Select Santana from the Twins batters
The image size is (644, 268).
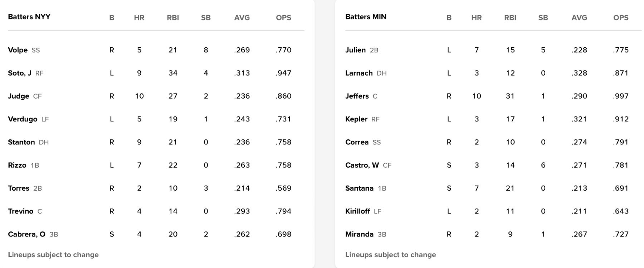(x=359, y=188)
